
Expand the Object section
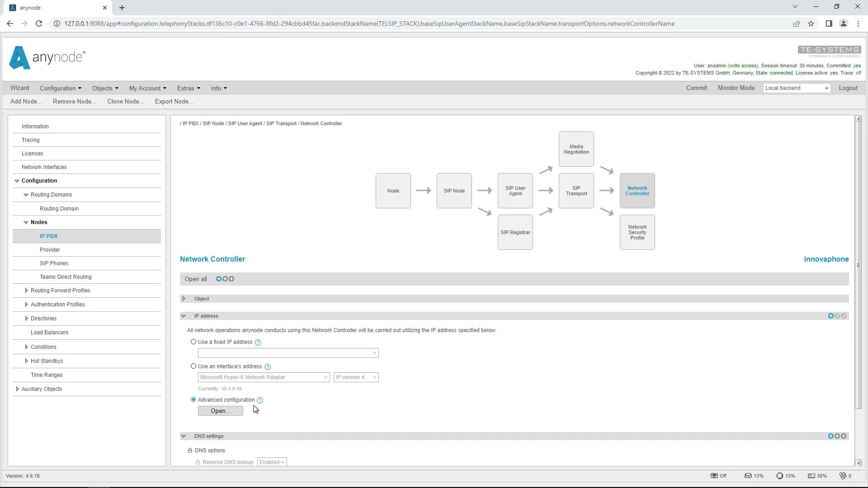coord(184,299)
